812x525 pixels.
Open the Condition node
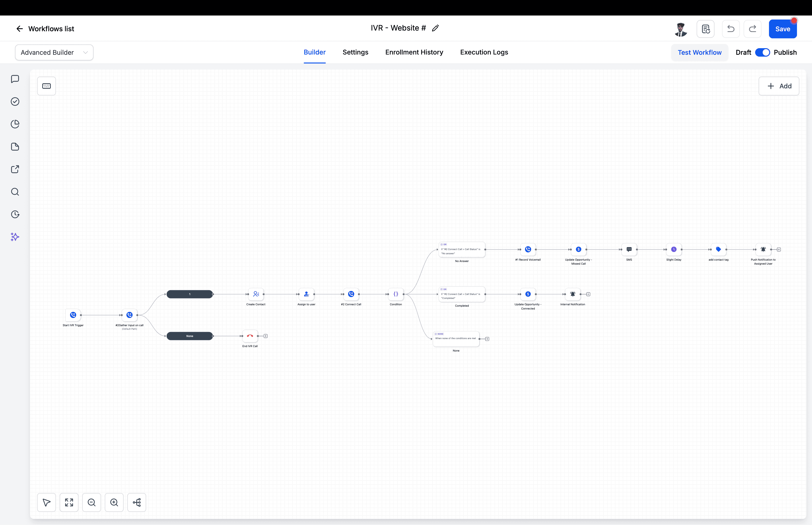point(396,294)
